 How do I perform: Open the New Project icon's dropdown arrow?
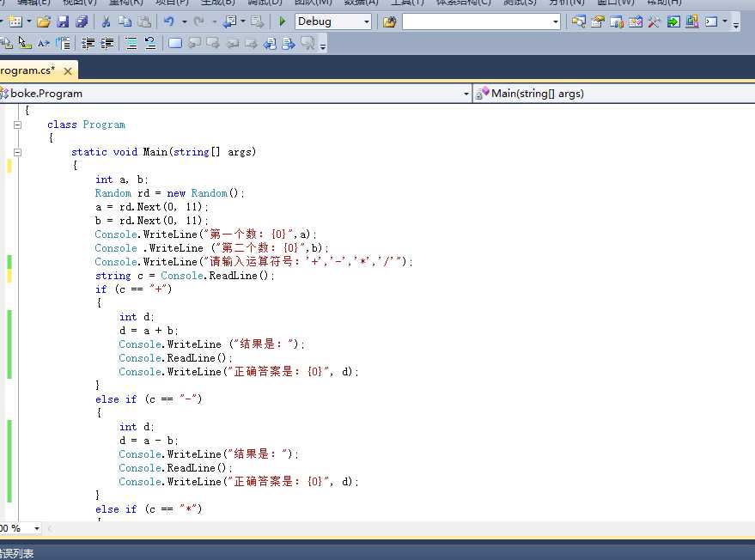29,21
